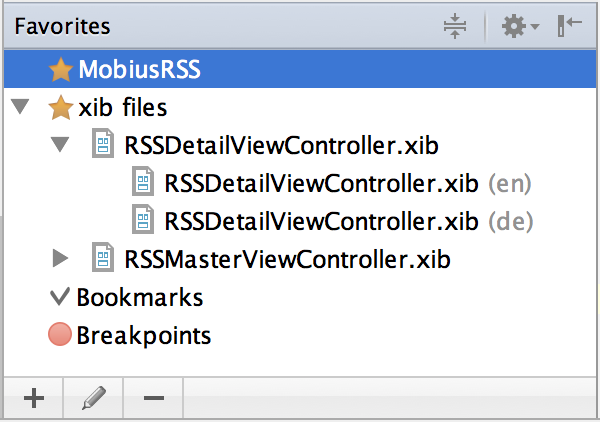Click the Bookmarks checkmark icon
600x422 pixels.
tap(60, 297)
